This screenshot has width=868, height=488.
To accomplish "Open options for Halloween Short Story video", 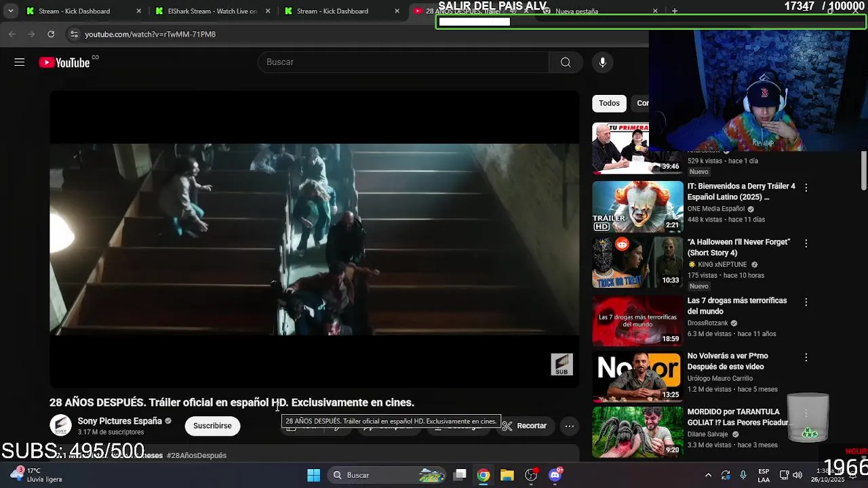I will click(x=806, y=243).
